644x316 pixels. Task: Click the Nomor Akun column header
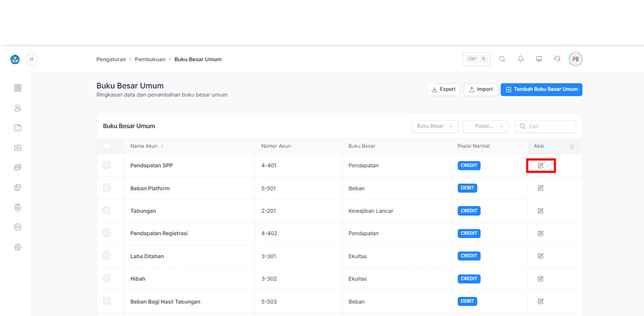pos(276,146)
